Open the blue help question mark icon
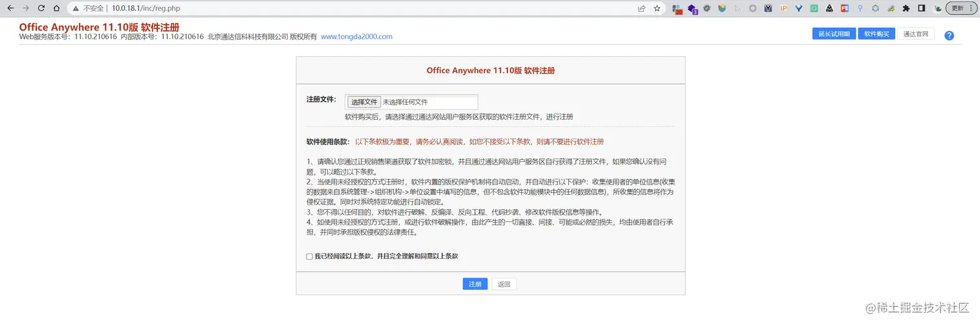Screen dimensions: 980x325 click(x=949, y=36)
